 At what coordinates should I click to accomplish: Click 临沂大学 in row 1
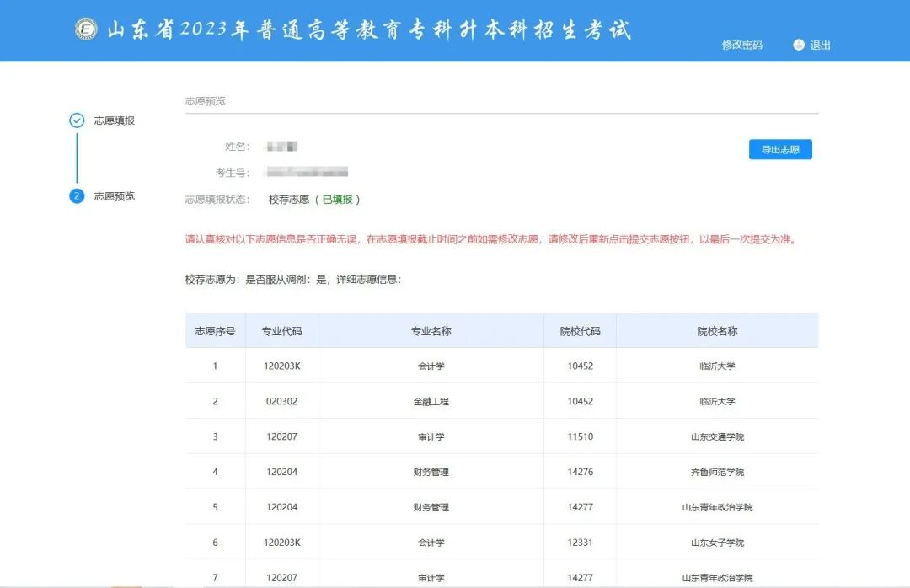[717, 366]
